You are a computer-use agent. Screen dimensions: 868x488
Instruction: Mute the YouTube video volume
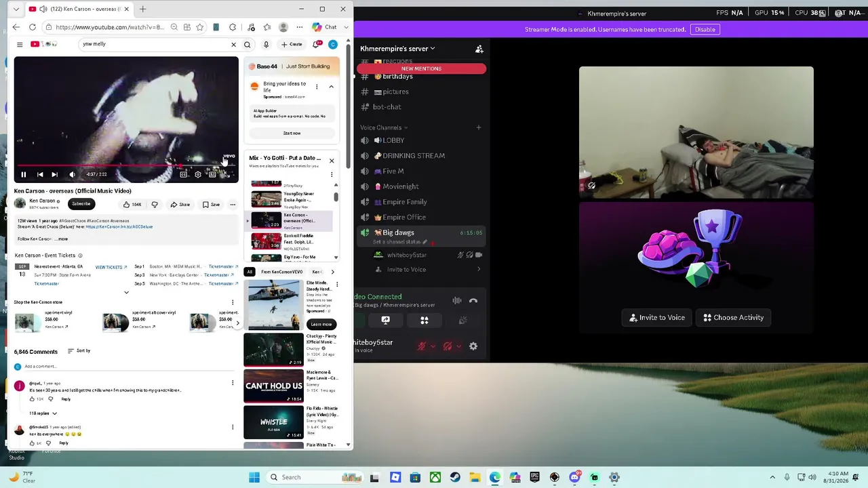pyautogui.click(x=73, y=174)
